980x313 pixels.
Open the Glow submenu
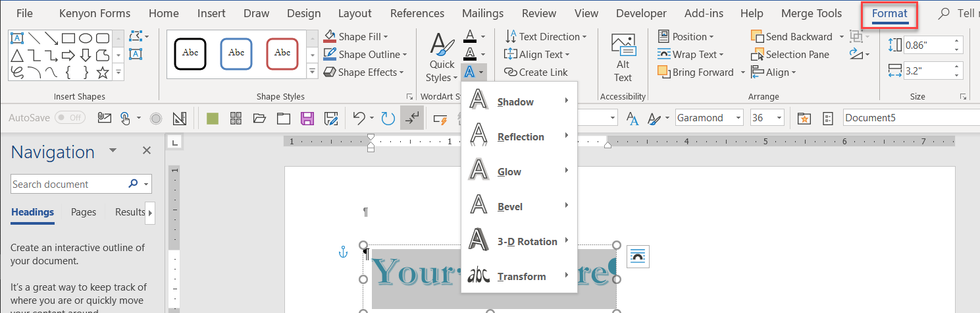[x=519, y=171]
